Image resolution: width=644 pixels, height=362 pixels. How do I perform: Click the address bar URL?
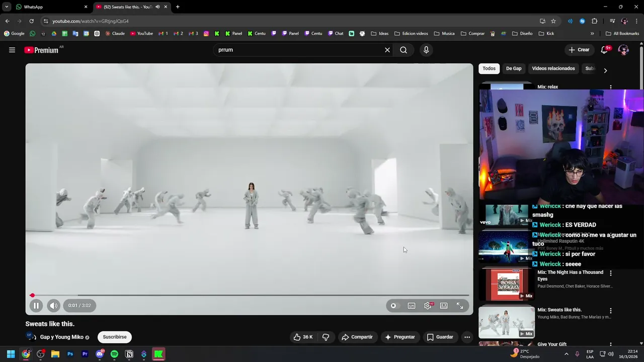tap(91, 21)
